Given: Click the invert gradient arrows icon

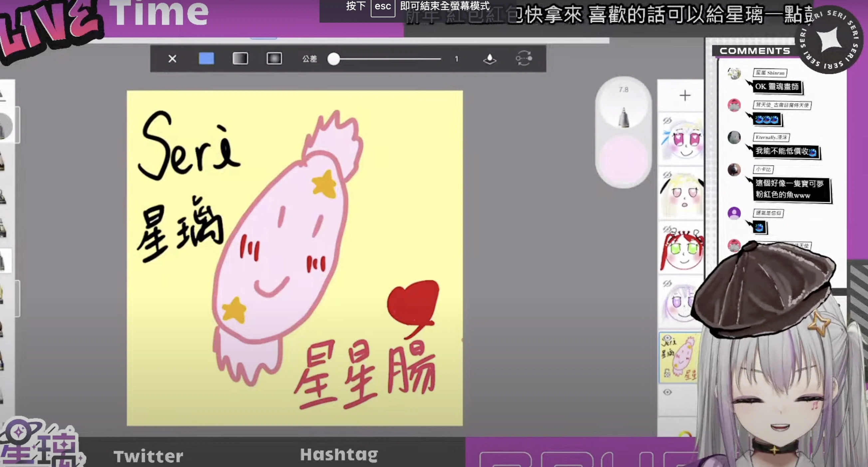Looking at the screenshot, I should 524,59.
